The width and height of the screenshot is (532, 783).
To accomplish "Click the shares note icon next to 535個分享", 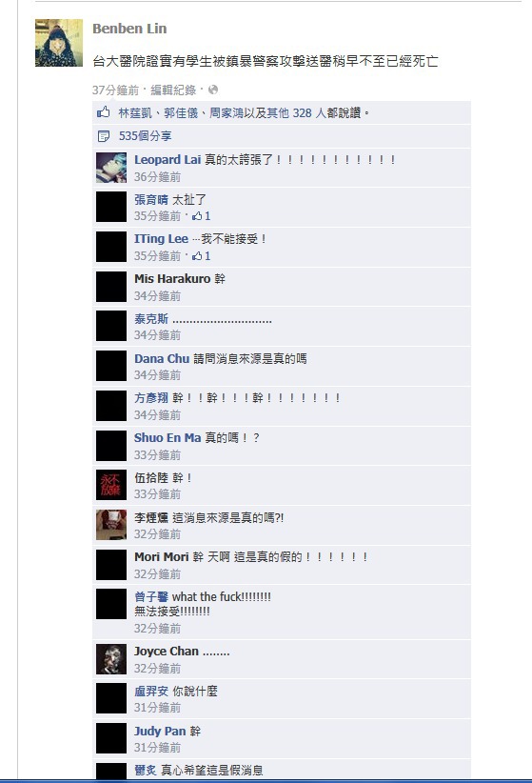I will tap(104, 136).
